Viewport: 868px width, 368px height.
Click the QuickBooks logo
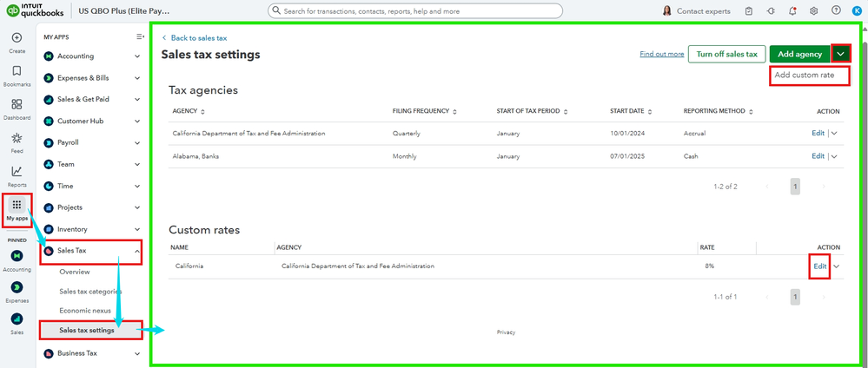(x=35, y=10)
